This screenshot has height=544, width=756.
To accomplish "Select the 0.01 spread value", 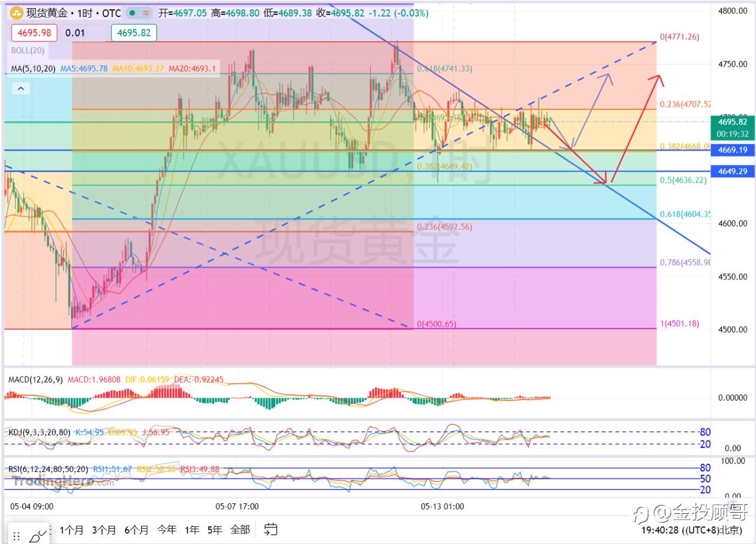I will [x=75, y=33].
